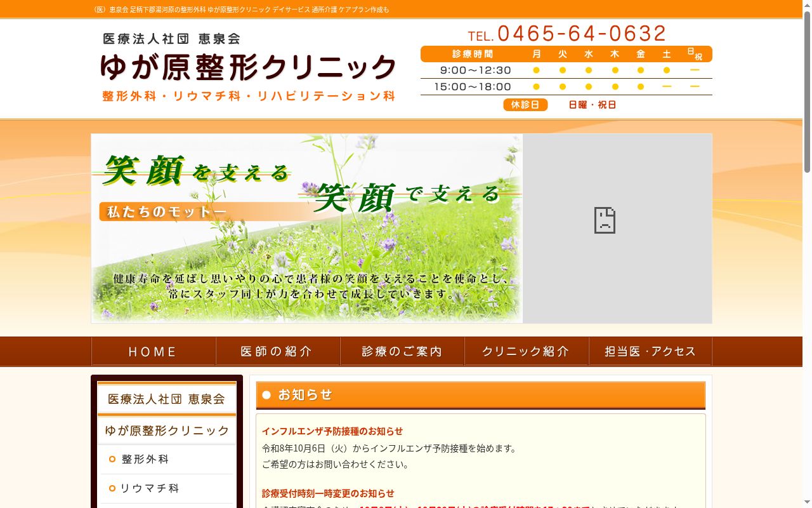Click the Monday morning availability dot
Viewport: 812px width, 508px height.
tap(537, 70)
